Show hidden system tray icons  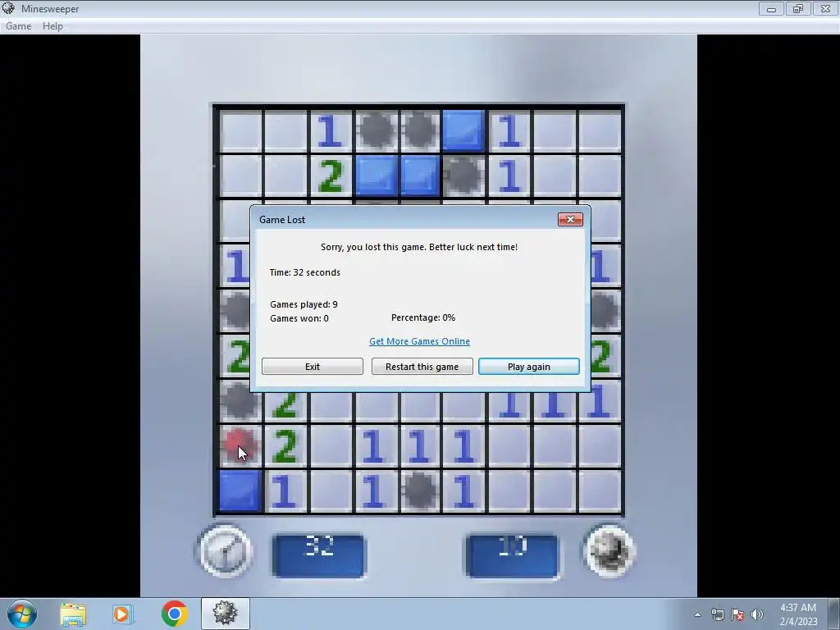tap(697, 614)
